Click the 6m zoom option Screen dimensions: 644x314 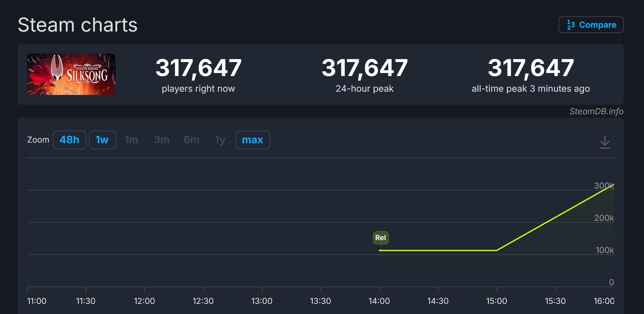pos(191,140)
